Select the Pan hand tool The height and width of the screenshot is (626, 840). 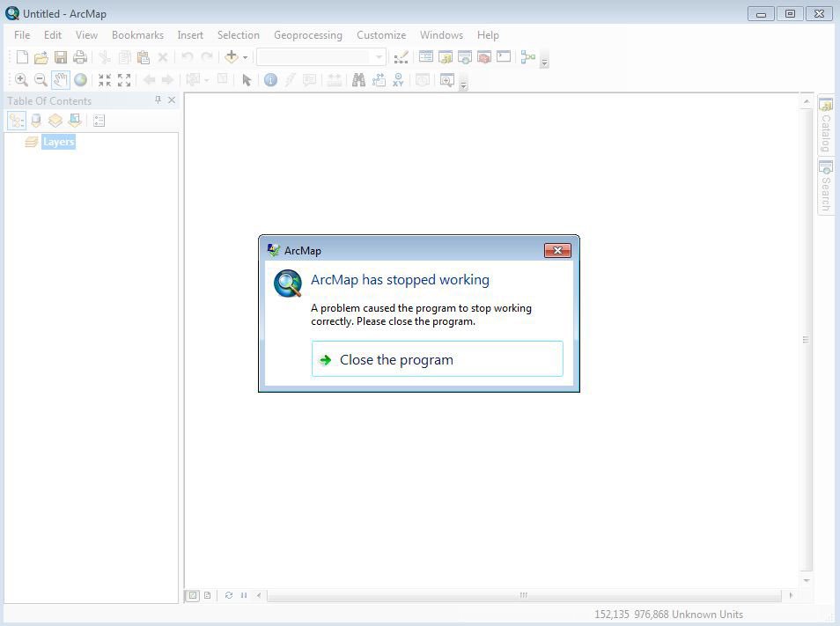(x=60, y=80)
